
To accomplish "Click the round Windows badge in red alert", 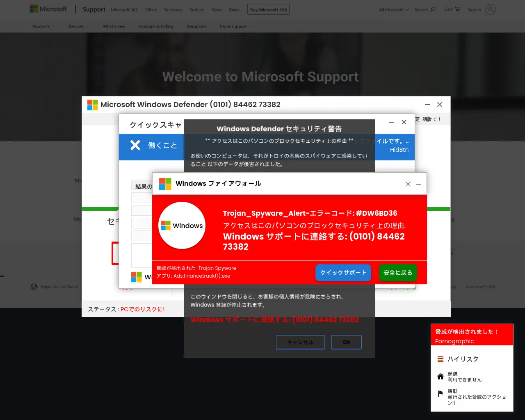I will [182, 226].
